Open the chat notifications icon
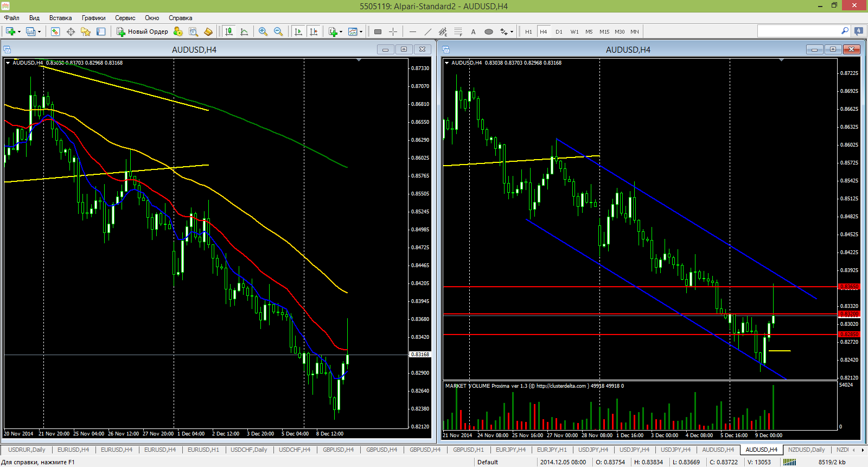868x467 pixels. point(859,31)
